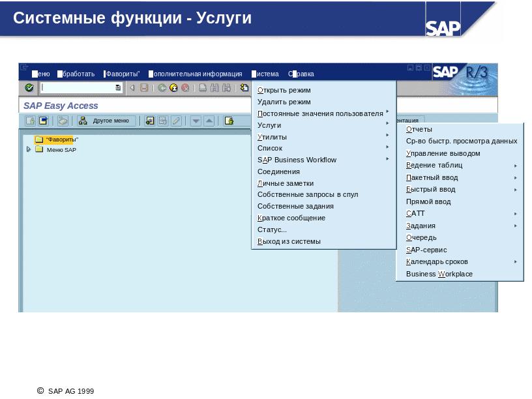The image size is (532, 399).
Task: Click the Move favorite up arrow icon
Action: [x=209, y=121]
